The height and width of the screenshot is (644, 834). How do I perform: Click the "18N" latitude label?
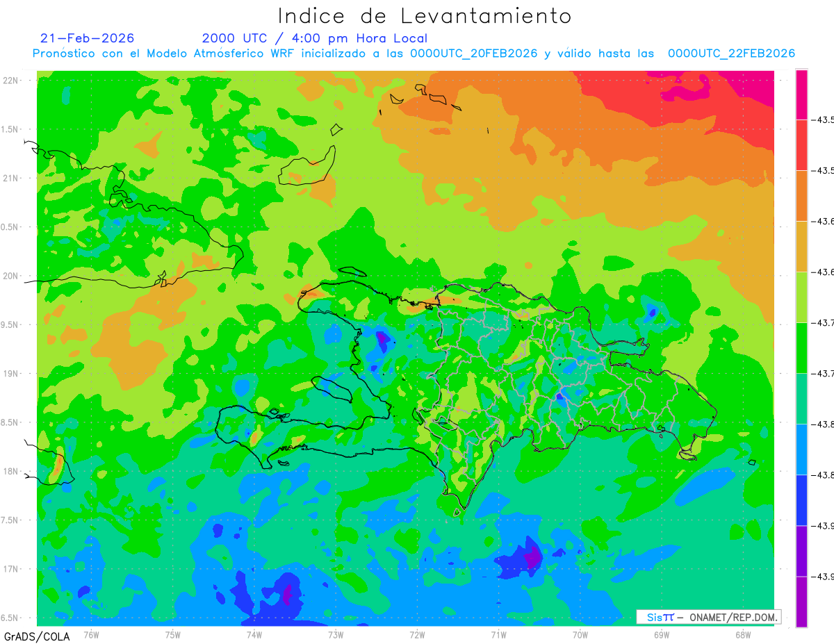(10, 472)
